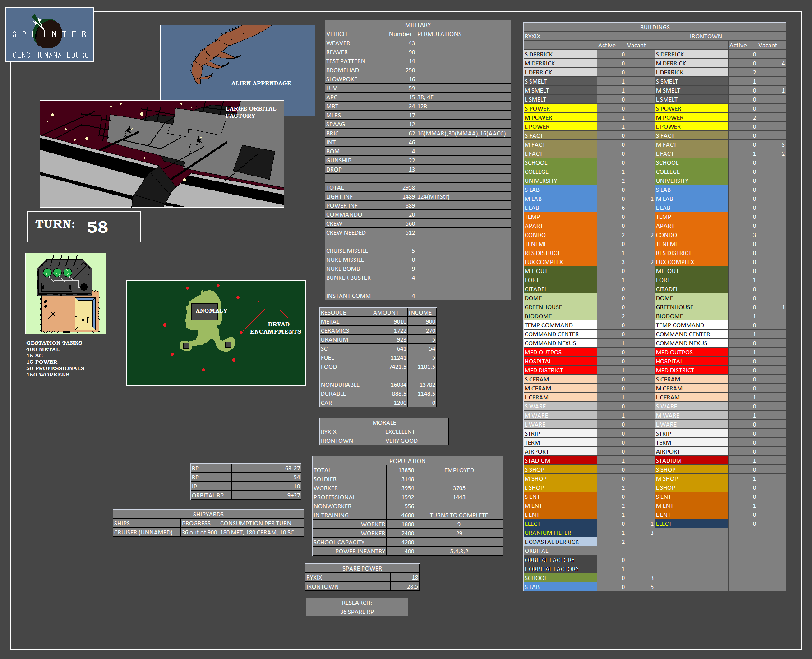812x659 pixels.
Task: Select the POPULATION section header
Action: click(407, 461)
